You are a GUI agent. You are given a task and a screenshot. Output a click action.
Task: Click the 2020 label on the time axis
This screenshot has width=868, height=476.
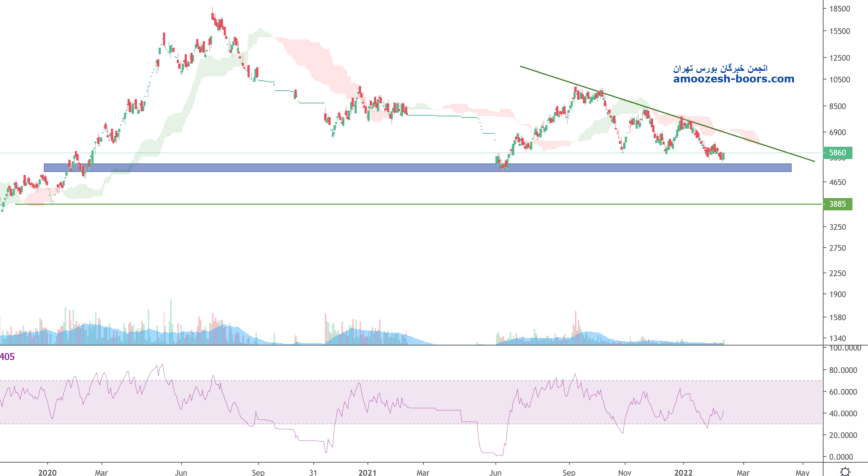tap(47, 472)
